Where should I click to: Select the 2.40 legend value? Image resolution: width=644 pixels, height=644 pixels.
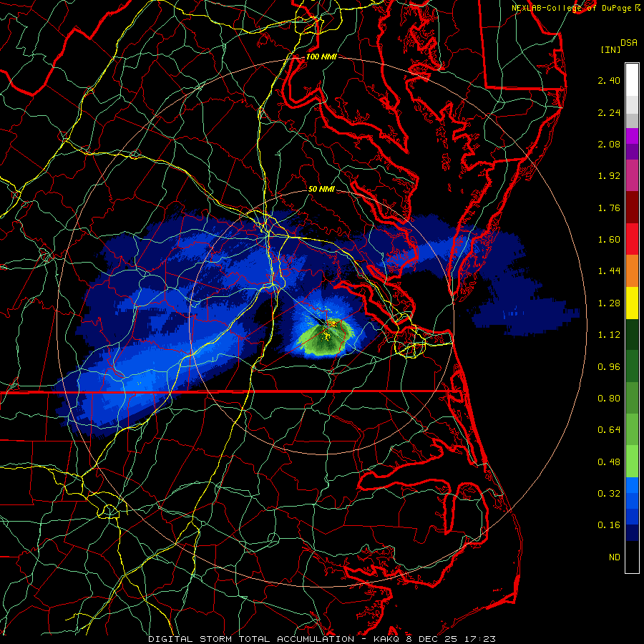609,80
